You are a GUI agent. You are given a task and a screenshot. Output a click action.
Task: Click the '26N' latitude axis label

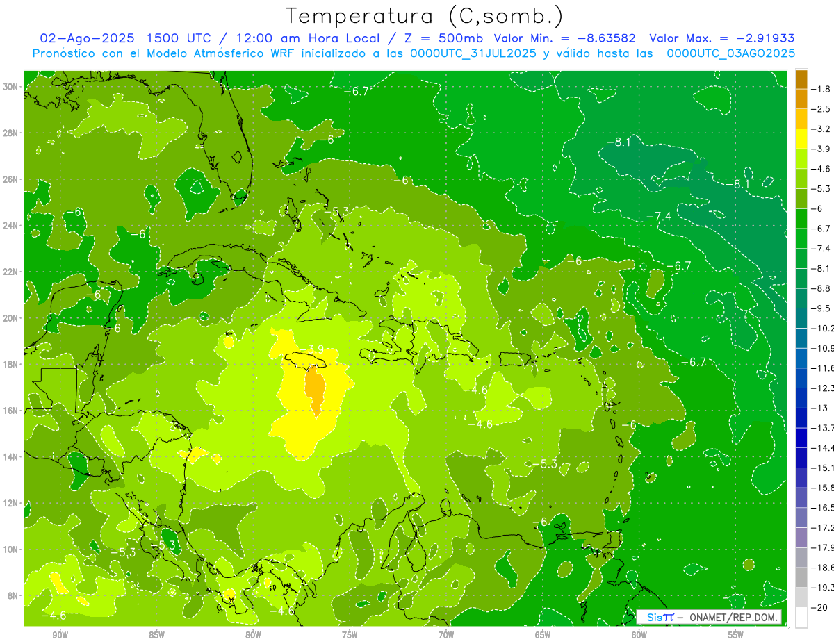tap(10, 179)
